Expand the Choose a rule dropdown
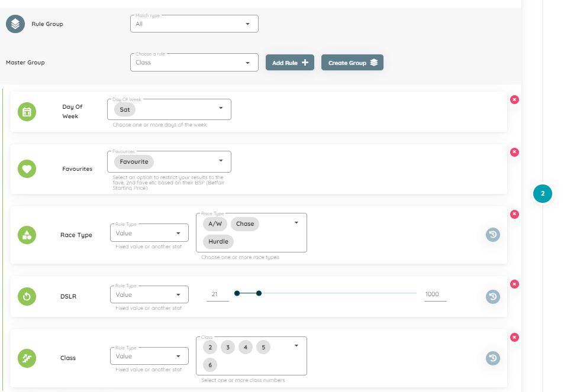564x392 pixels. [x=194, y=63]
